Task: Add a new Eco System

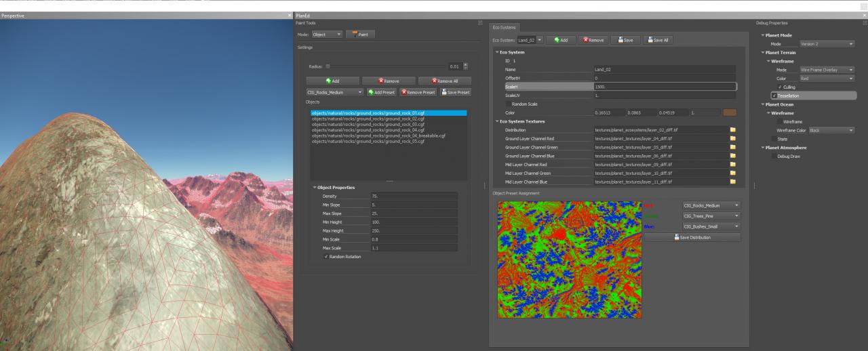Action: [561, 40]
